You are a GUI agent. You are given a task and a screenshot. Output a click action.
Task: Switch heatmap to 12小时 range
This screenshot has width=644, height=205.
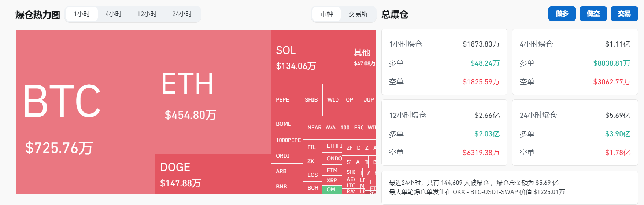[x=147, y=14]
